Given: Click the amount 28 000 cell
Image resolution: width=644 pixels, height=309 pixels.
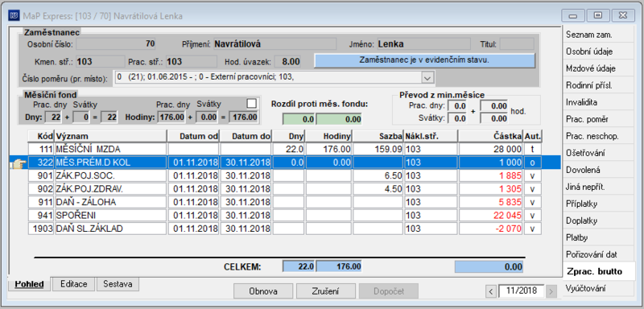Looking at the screenshot, I should [x=490, y=149].
